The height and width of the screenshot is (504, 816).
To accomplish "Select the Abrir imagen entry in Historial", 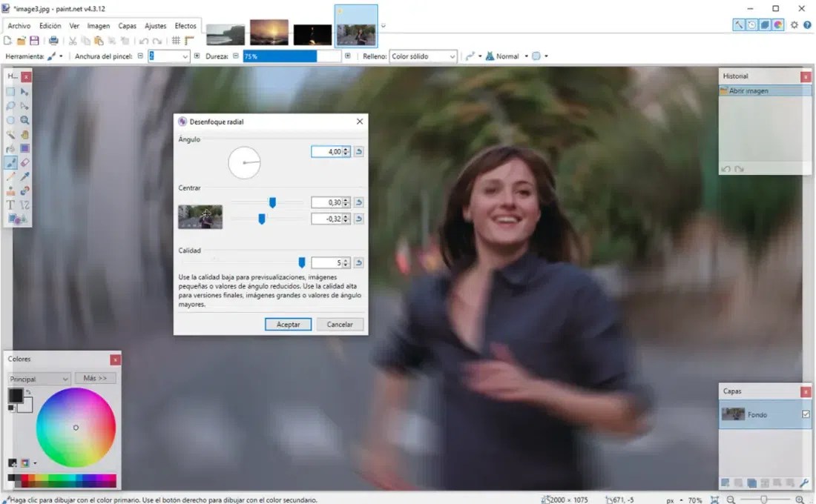I will pos(749,90).
